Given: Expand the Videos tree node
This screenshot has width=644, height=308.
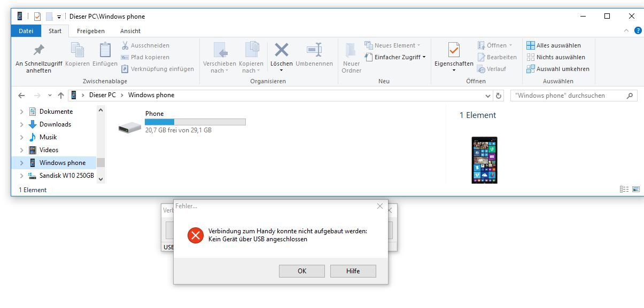Looking at the screenshot, I should pos(21,150).
